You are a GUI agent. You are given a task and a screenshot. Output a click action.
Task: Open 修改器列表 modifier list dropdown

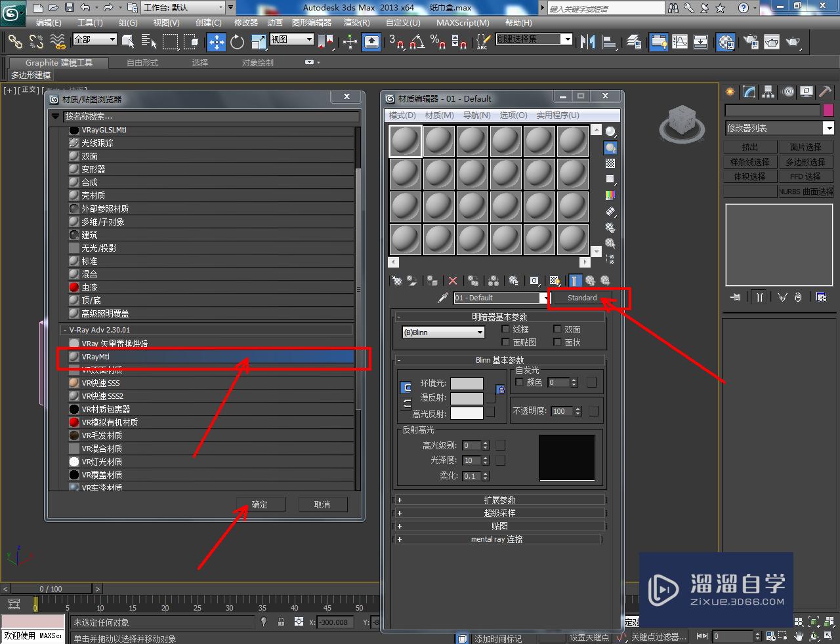pos(779,128)
